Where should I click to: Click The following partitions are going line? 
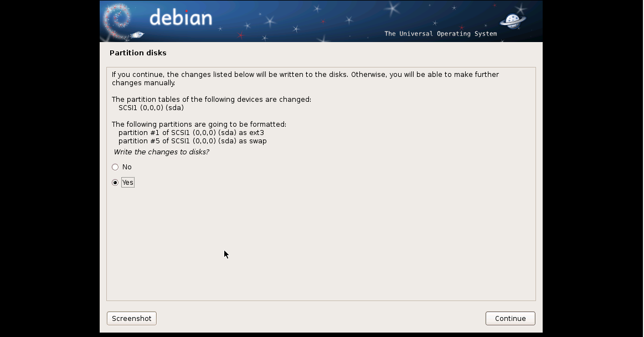[x=199, y=125]
